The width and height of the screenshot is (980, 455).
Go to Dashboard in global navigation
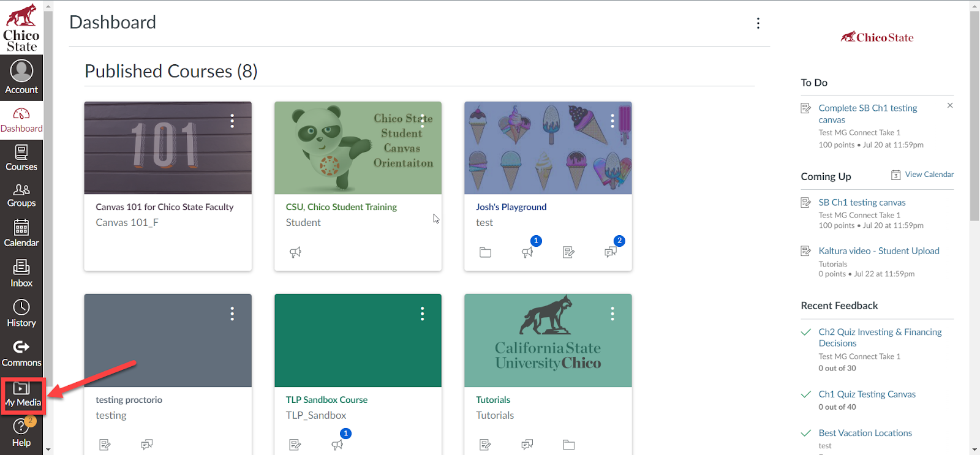pyautogui.click(x=21, y=120)
